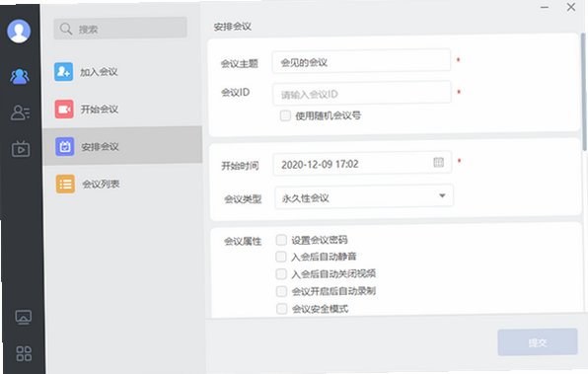Open the apps grid sidebar icon

24,353
